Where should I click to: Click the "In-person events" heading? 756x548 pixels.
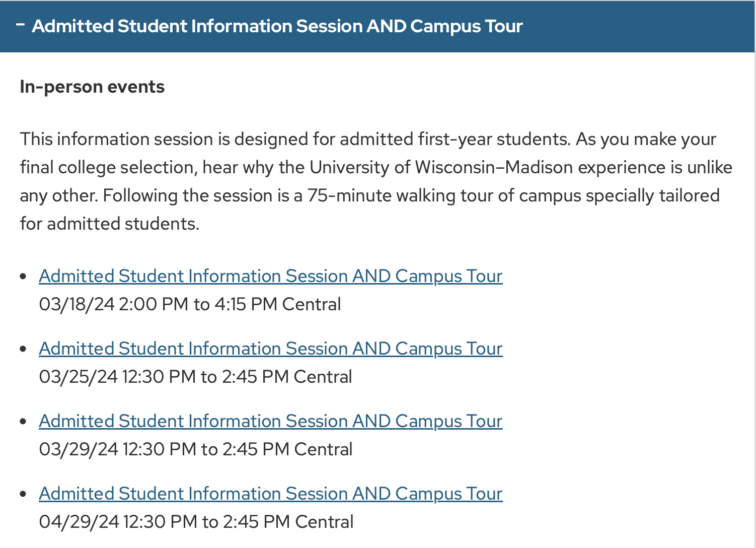(92, 87)
